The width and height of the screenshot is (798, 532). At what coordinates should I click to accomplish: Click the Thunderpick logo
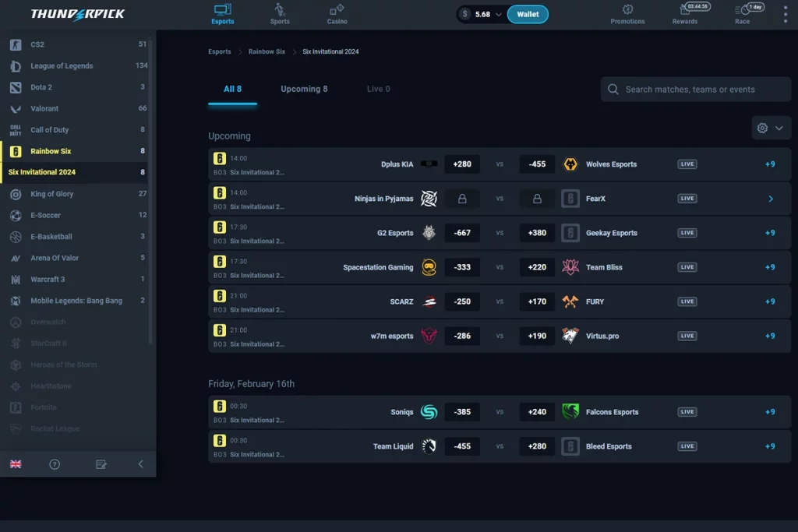77,14
